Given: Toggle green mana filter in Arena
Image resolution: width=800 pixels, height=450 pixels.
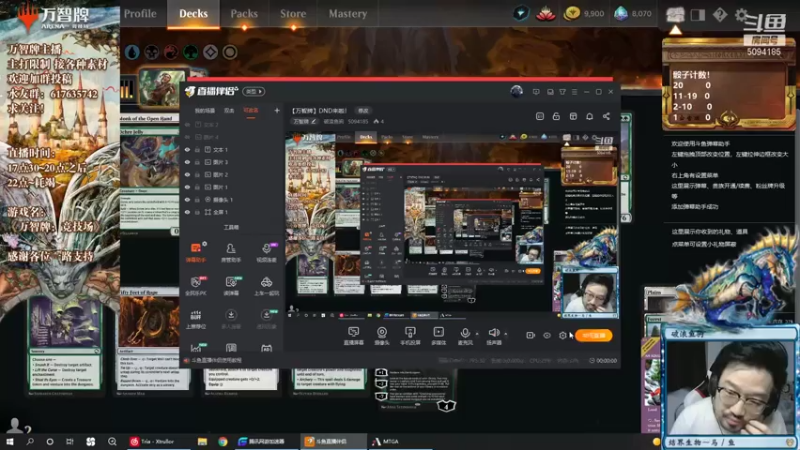Looking at the screenshot, I should 190,52.
